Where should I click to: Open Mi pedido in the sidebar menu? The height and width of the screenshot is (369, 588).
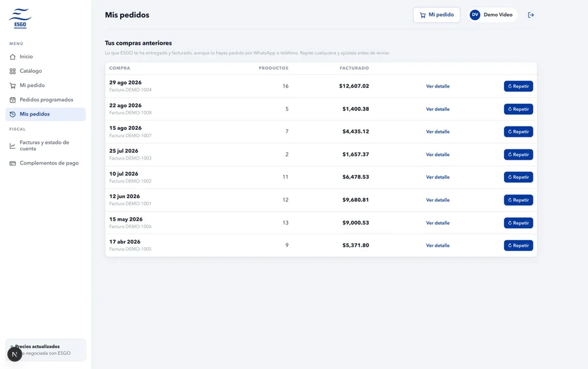point(45,86)
